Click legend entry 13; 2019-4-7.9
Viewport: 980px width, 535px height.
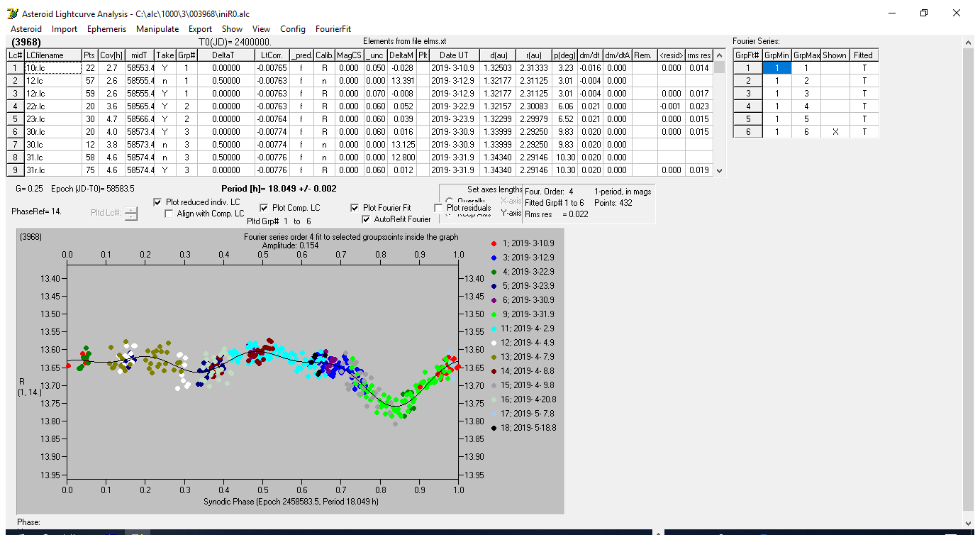tap(528, 357)
